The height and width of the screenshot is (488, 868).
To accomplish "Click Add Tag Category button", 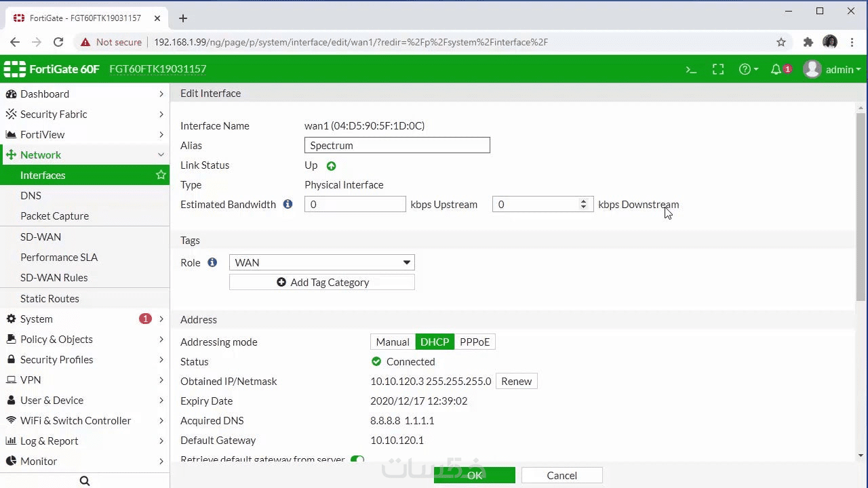I will click(322, 282).
